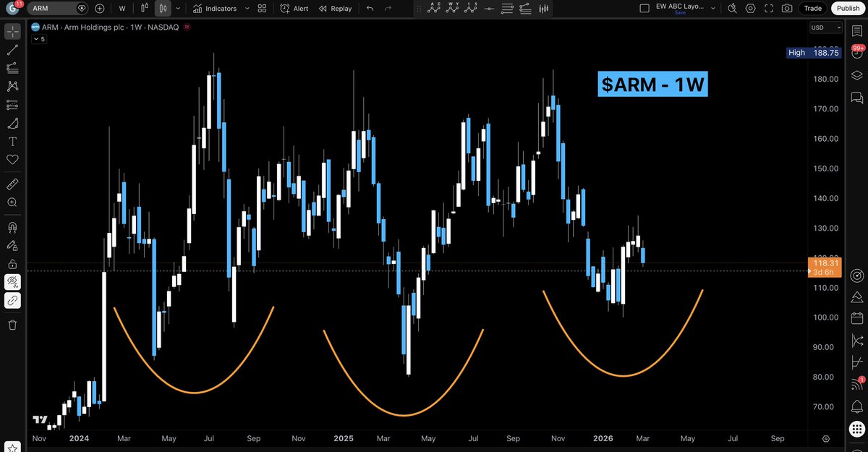Undo the last chart action

coord(370,9)
